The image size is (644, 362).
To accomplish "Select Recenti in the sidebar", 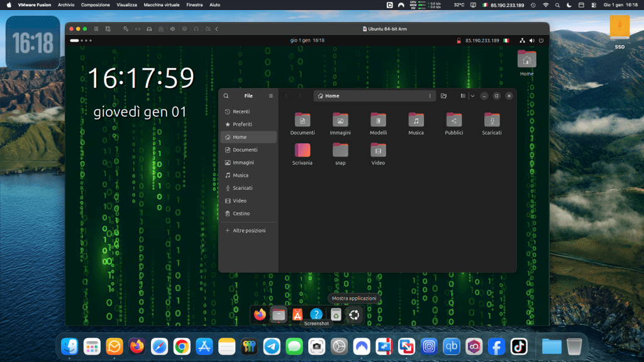I will click(x=241, y=111).
